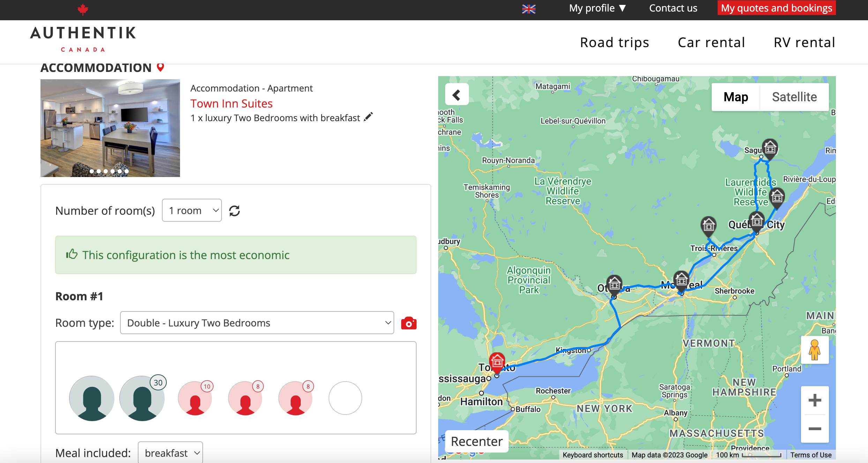Viewport: 868px width, 463px height.
Task: Switch to Map view
Action: coord(736,97)
